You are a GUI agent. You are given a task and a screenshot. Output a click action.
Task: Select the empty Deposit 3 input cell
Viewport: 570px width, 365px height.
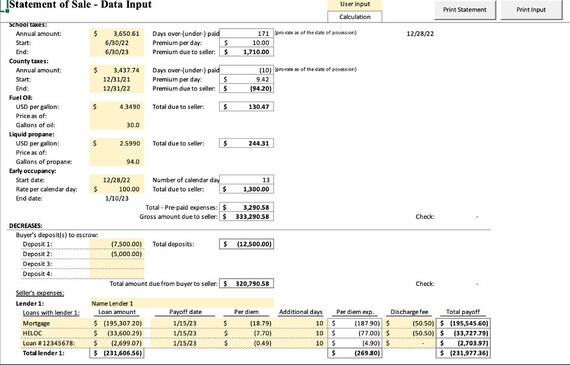(117, 264)
